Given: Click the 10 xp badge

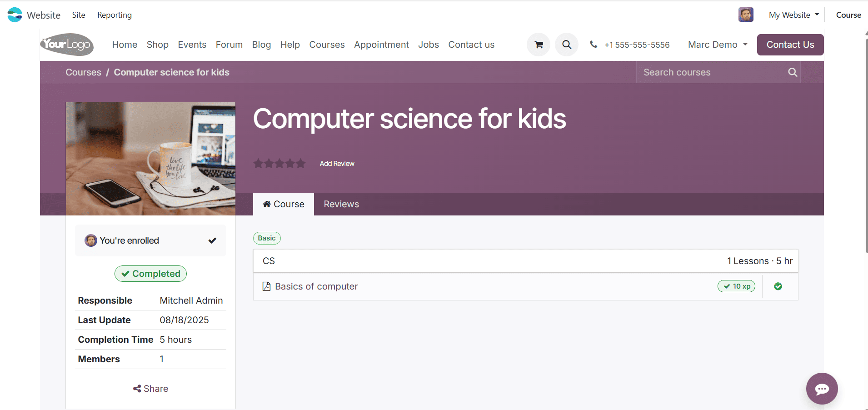Looking at the screenshot, I should (736, 286).
